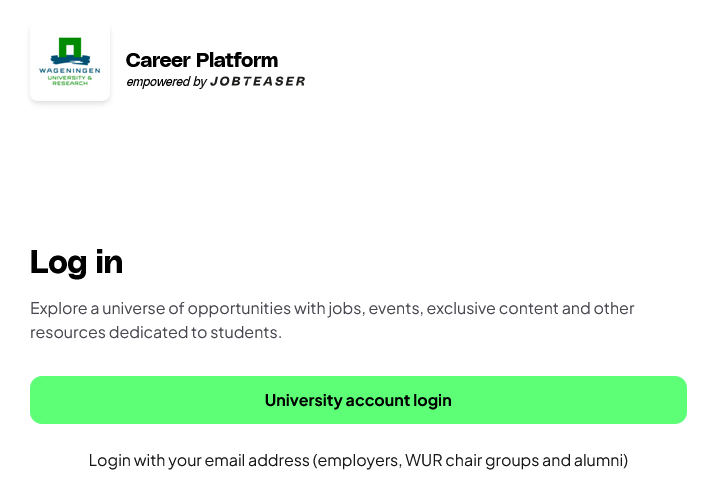
Task: Click the Wageningen University logo tile
Action: 70,62
